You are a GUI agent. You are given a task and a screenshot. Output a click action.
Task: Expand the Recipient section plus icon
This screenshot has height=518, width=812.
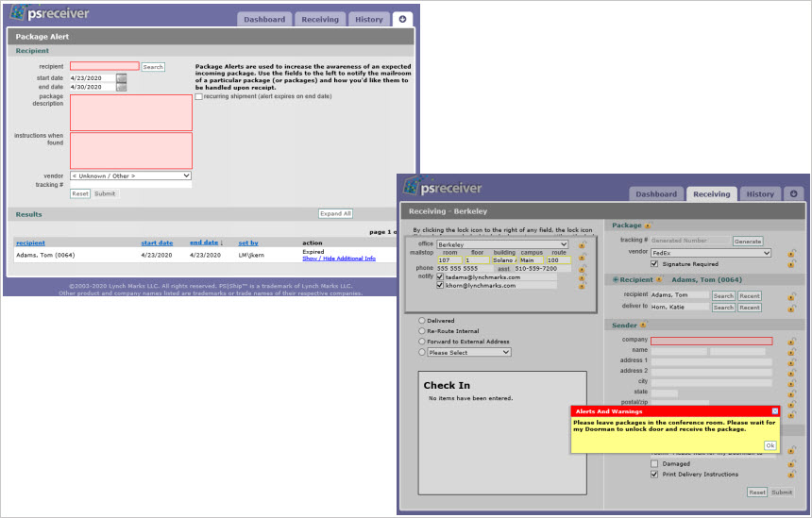coord(616,279)
